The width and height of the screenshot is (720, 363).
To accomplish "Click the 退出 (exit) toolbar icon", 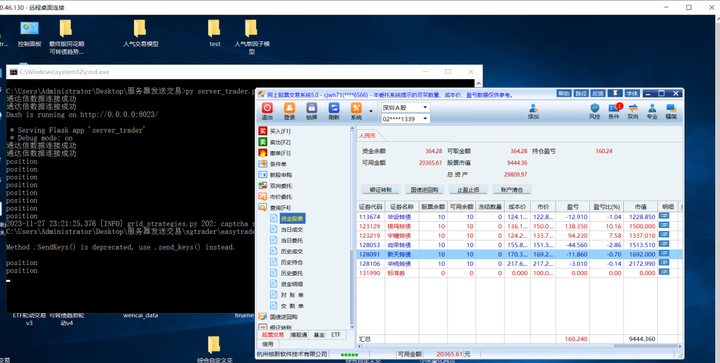I will click(267, 111).
